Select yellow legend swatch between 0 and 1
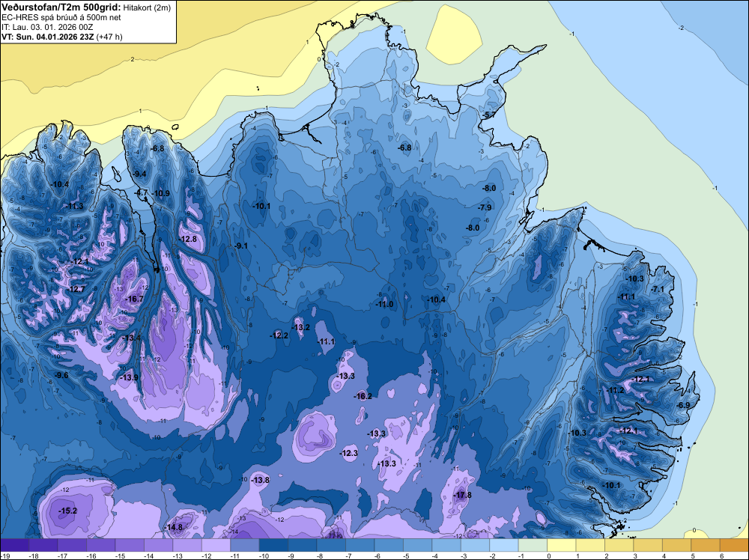 (562, 545)
